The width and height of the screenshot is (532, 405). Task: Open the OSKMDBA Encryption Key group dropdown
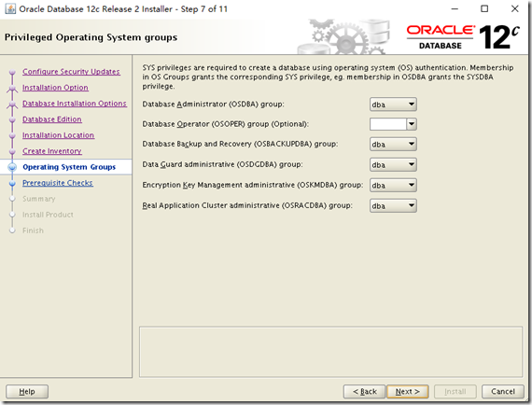(393, 185)
